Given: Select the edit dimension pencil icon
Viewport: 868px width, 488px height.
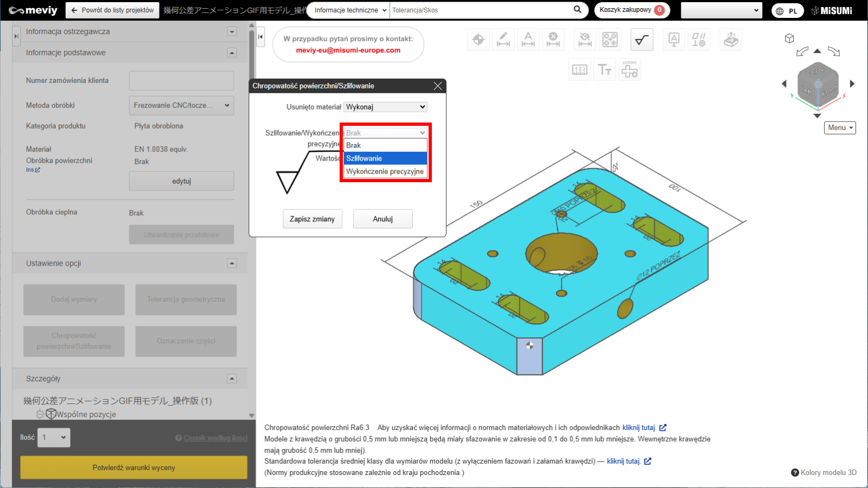Looking at the screenshot, I should pos(503,40).
